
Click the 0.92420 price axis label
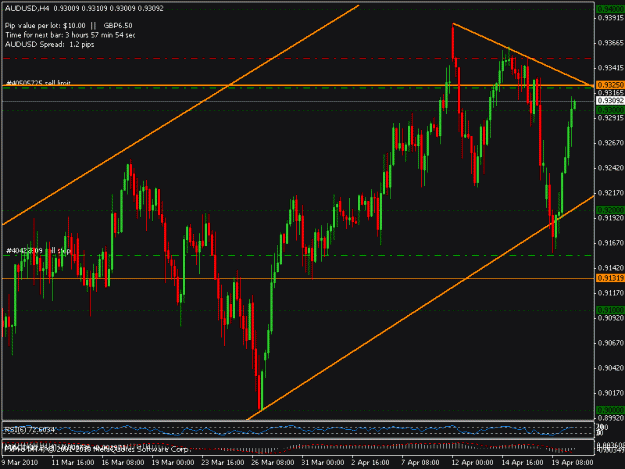point(610,168)
